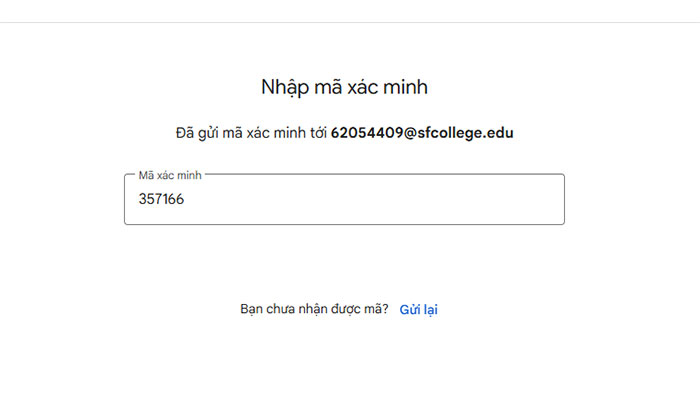700x406 pixels.
Task: Click the "Mã xác minh" field label
Action: point(170,175)
